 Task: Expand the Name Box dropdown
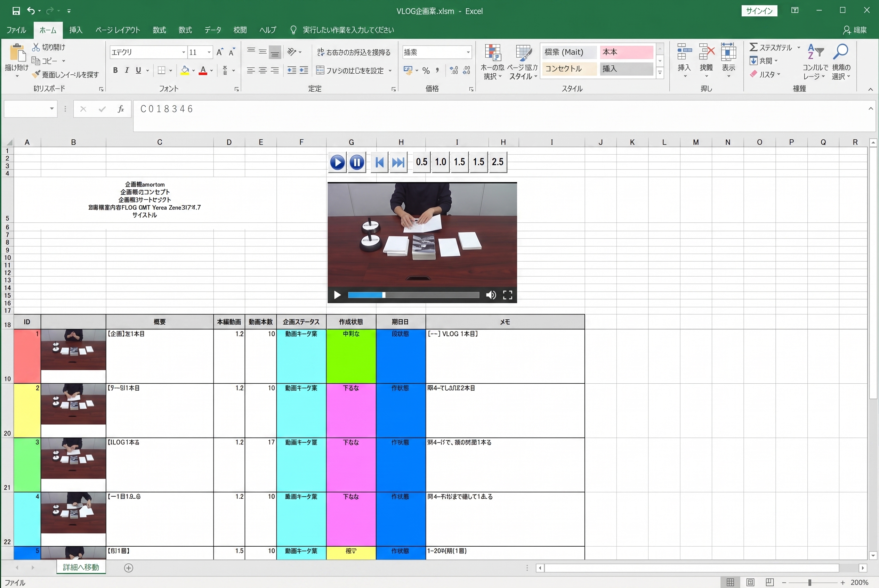52,109
